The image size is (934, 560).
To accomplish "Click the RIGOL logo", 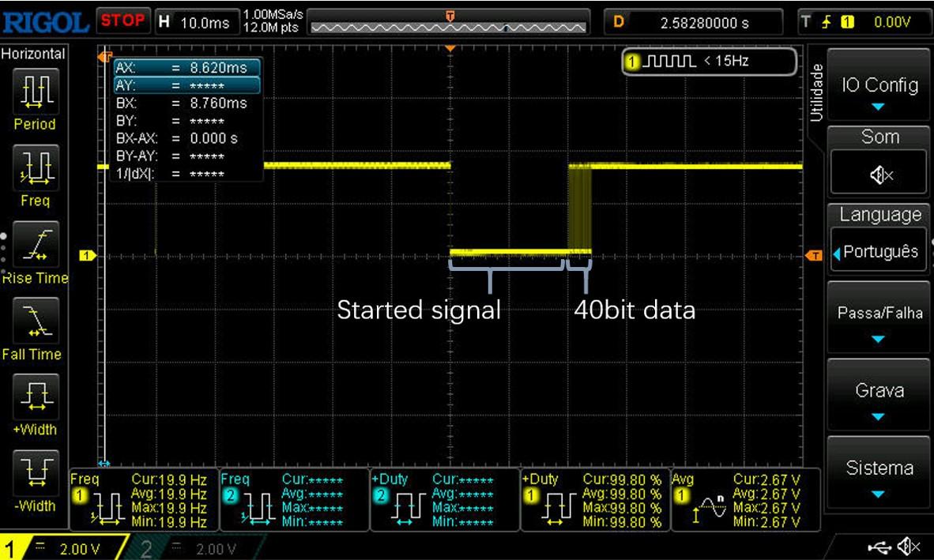I will (46, 23).
